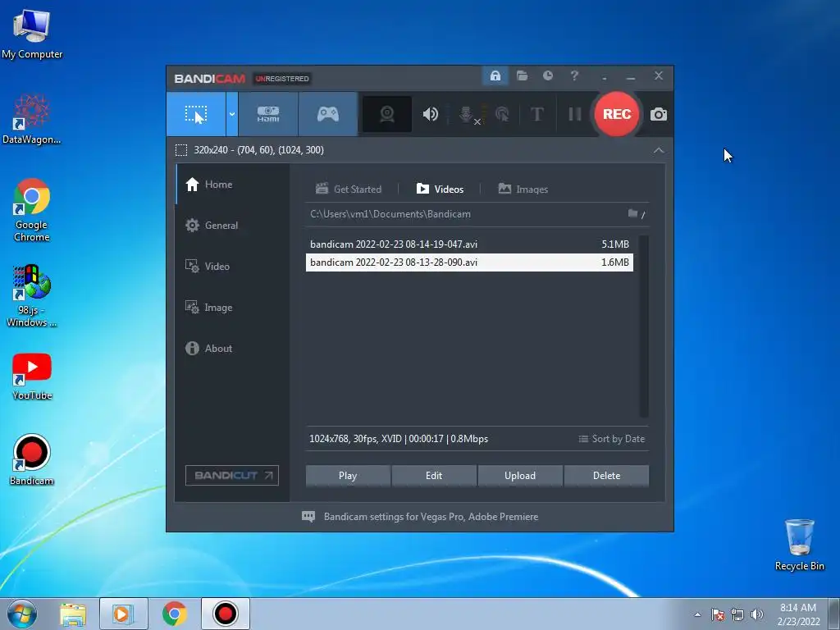Play the selected video
The image size is (840, 630).
[348, 476]
